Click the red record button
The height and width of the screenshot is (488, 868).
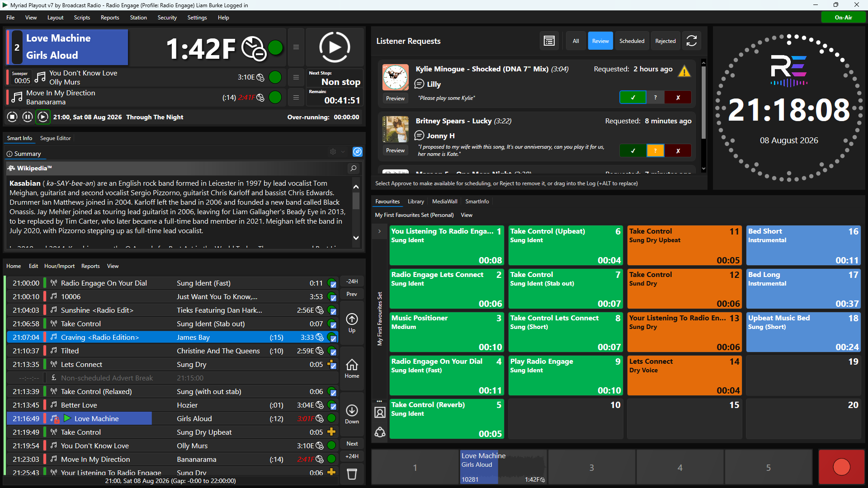click(841, 467)
